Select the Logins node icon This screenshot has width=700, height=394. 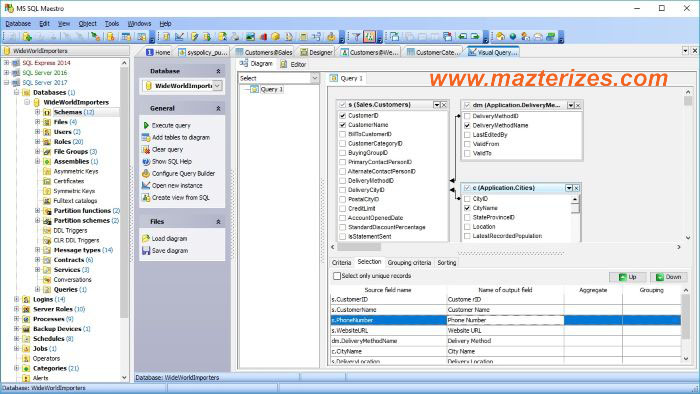26,299
